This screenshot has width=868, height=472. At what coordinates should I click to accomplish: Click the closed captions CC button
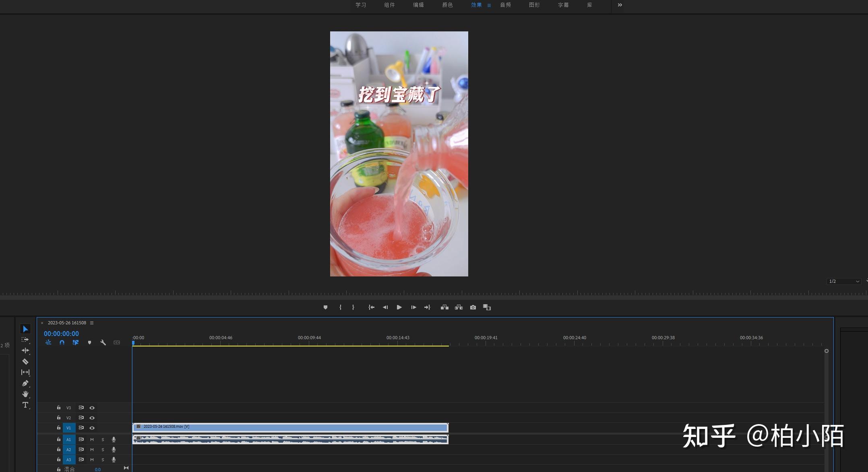click(117, 342)
